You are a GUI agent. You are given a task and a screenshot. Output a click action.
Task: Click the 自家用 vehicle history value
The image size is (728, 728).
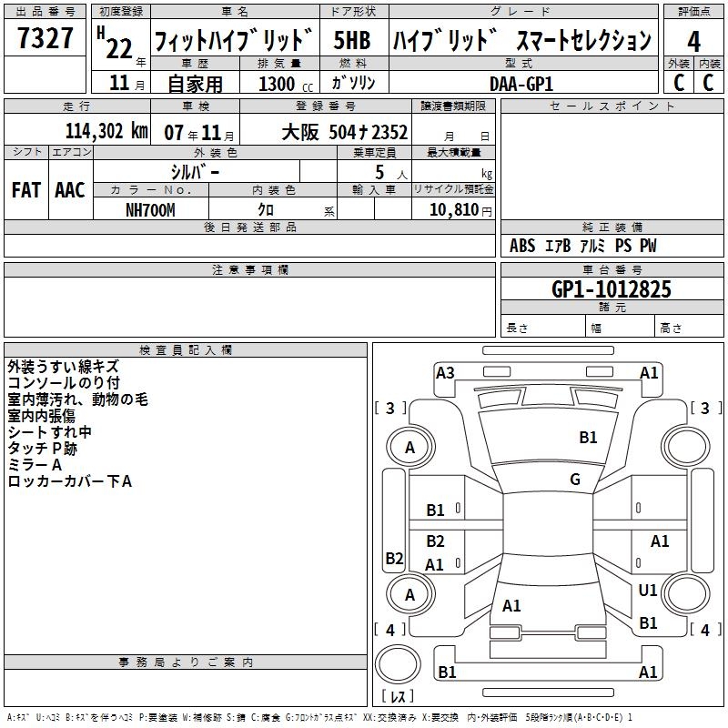pyautogui.click(x=195, y=84)
